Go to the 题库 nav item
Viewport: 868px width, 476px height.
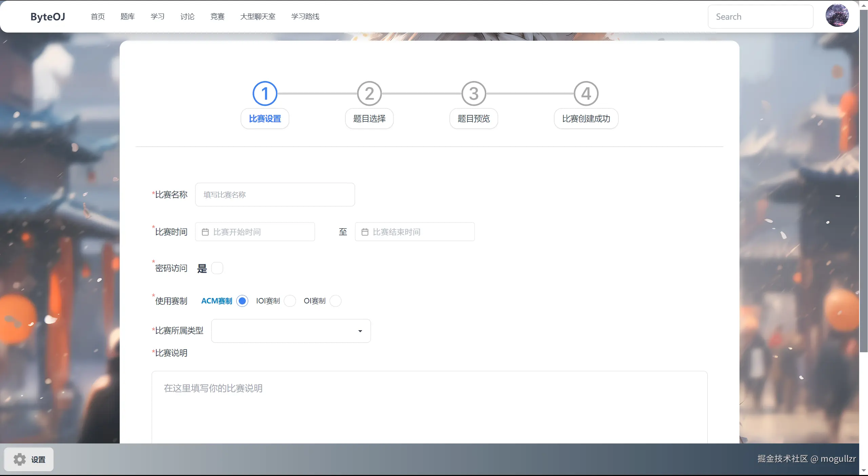(x=127, y=17)
